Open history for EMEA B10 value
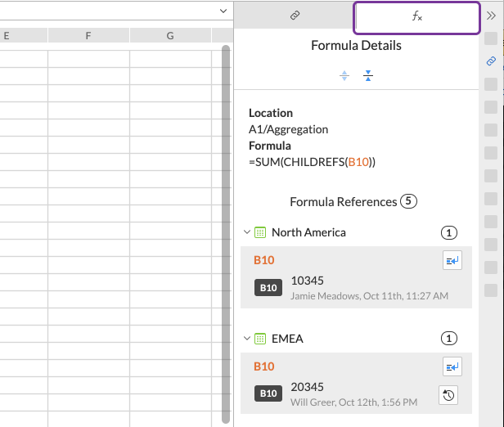504x427 pixels. click(449, 394)
